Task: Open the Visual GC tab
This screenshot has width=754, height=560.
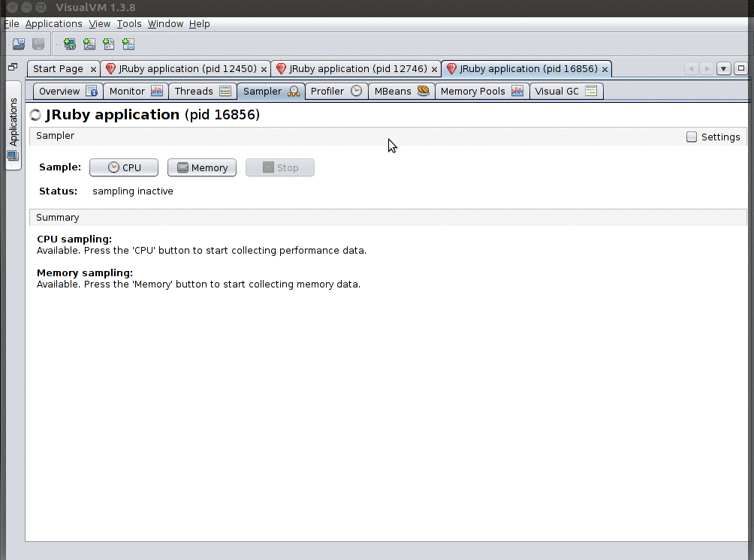Action: tap(566, 91)
